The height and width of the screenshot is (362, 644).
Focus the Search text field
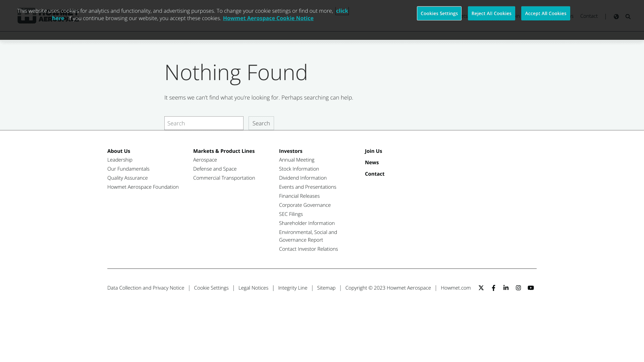(x=204, y=123)
